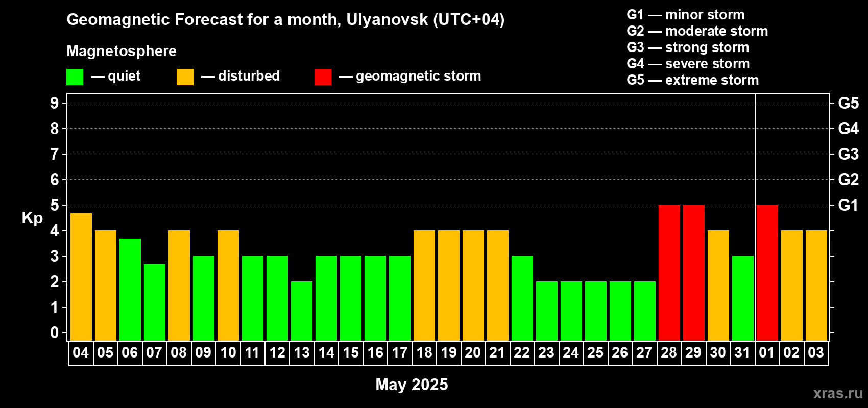868x408 pixels.
Task: Click date label 15 on x-axis
Action: pos(350,353)
